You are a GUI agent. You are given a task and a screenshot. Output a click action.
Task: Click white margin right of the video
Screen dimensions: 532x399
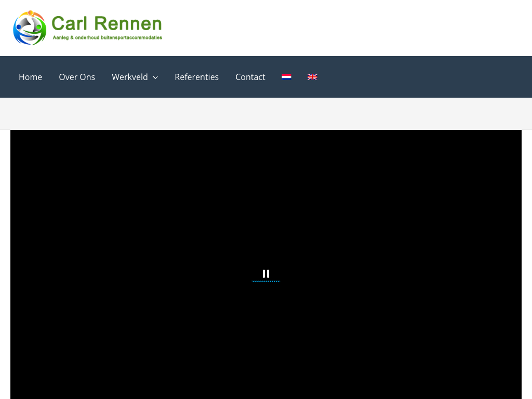tap(526, 260)
